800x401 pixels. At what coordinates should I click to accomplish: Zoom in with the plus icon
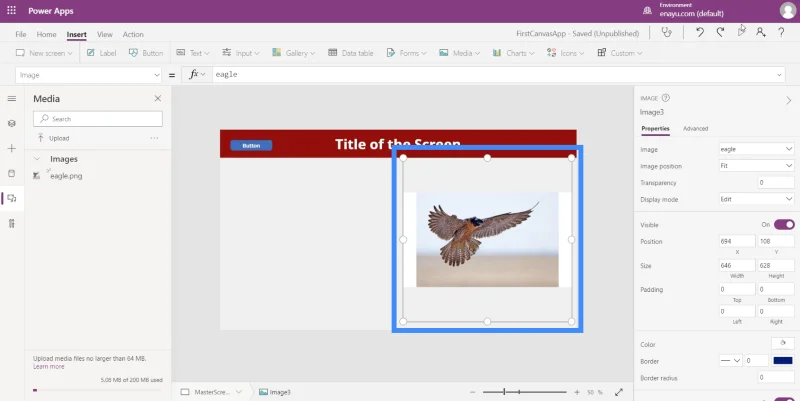coord(577,392)
